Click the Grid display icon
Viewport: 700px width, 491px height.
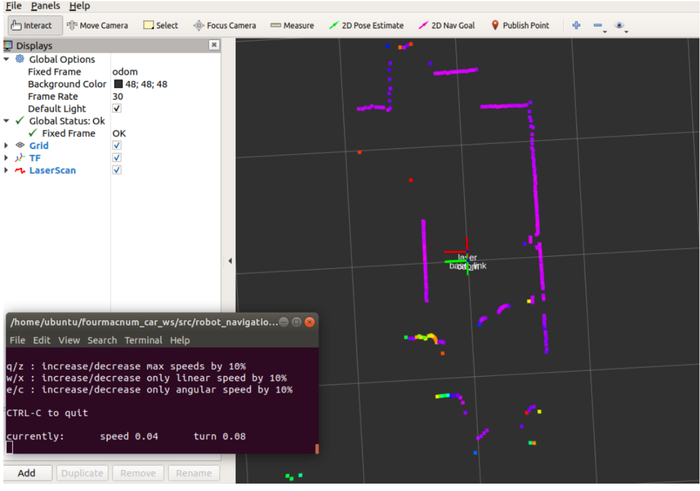coord(20,145)
